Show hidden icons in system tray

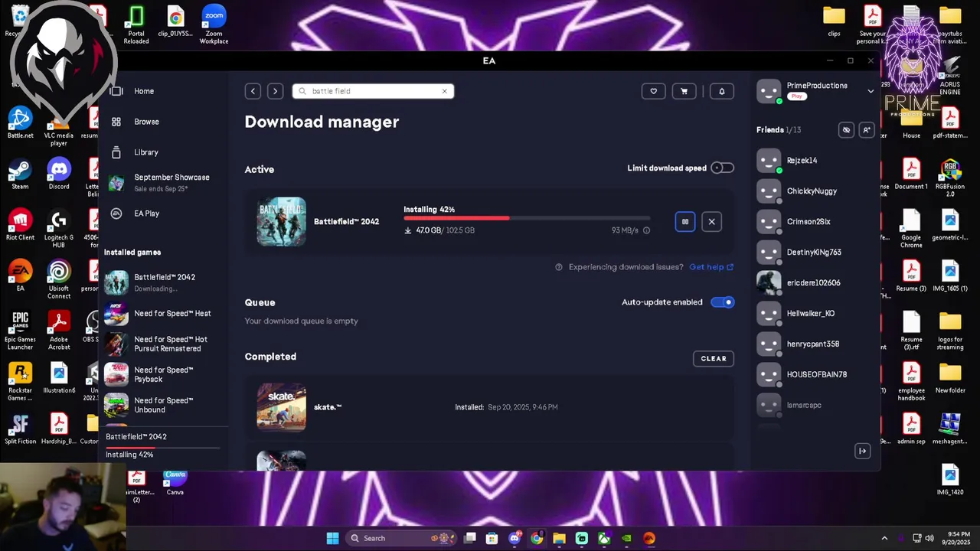coord(884,538)
